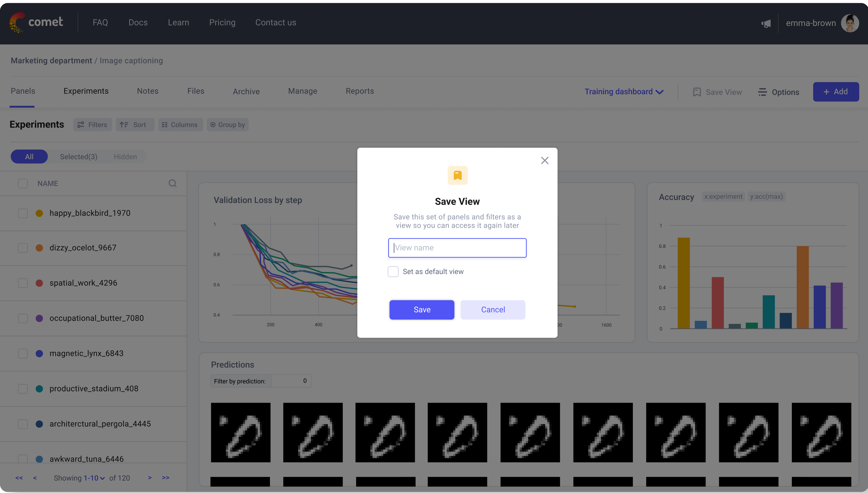
Task: Click the awkward_tuna_6446 experiment name
Action: [x=87, y=459]
